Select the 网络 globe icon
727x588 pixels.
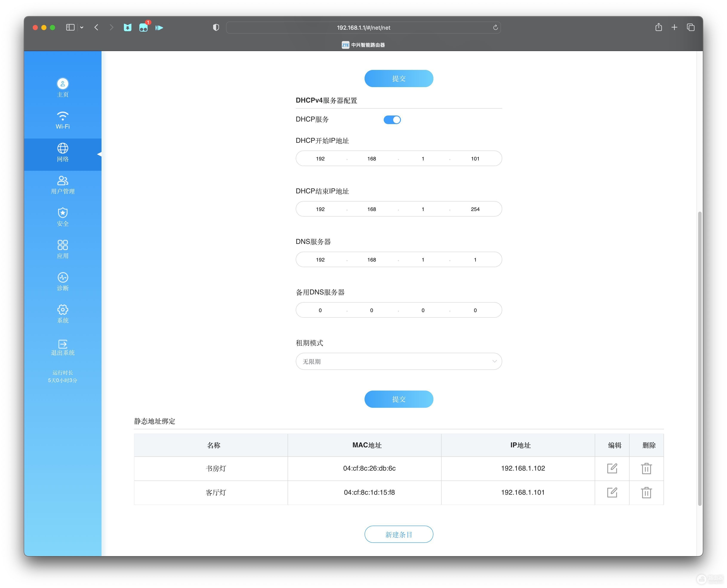63,148
